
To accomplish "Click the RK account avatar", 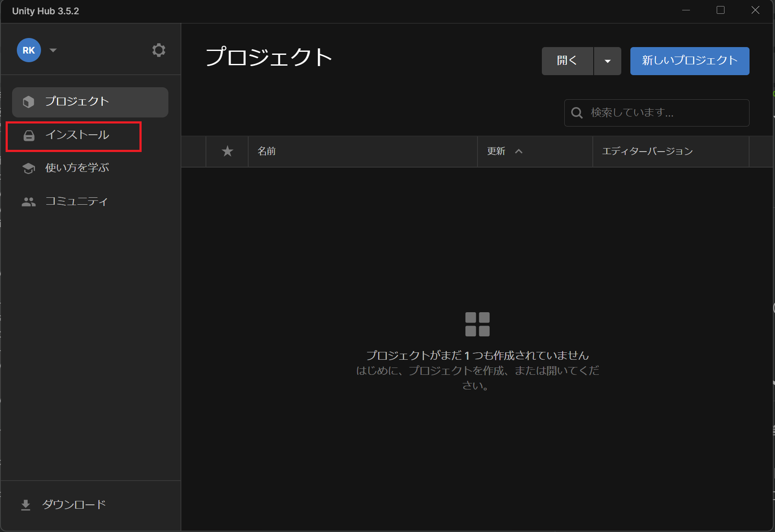I will tap(29, 50).
